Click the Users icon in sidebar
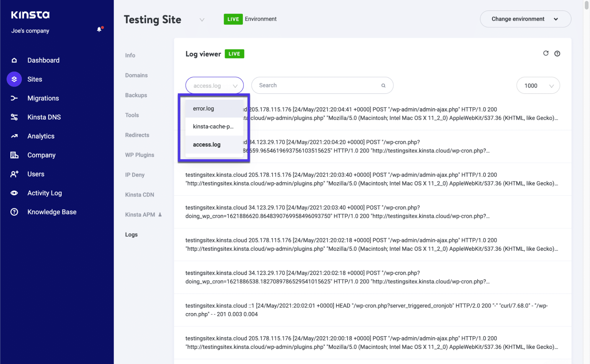This screenshot has height=364, width=590. pyautogui.click(x=14, y=174)
